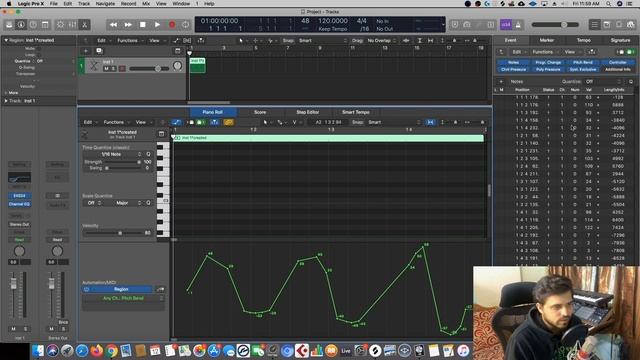The image size is (640, 360).
Task: Toggle the yellow piano roll link button
Action: (x=229, y=122)
